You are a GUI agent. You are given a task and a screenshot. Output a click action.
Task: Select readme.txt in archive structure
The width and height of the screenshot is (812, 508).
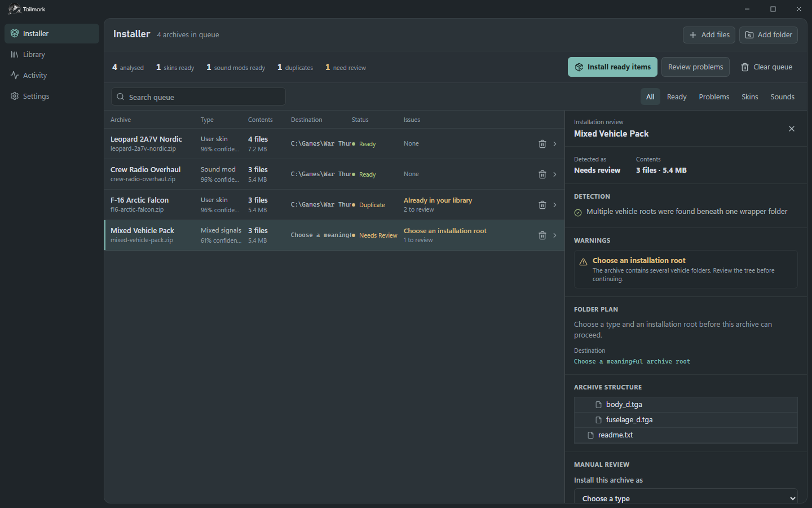click(686, 435)
